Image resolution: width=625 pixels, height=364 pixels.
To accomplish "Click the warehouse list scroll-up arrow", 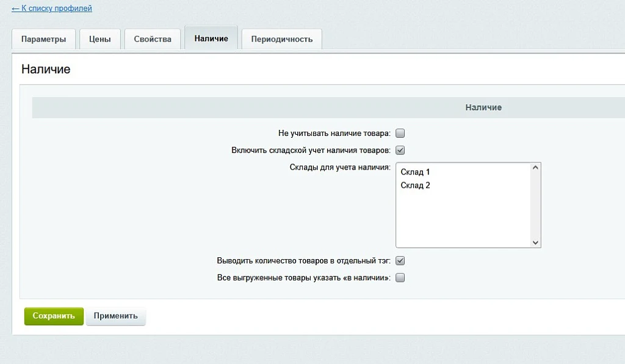I will click(535, 168).
